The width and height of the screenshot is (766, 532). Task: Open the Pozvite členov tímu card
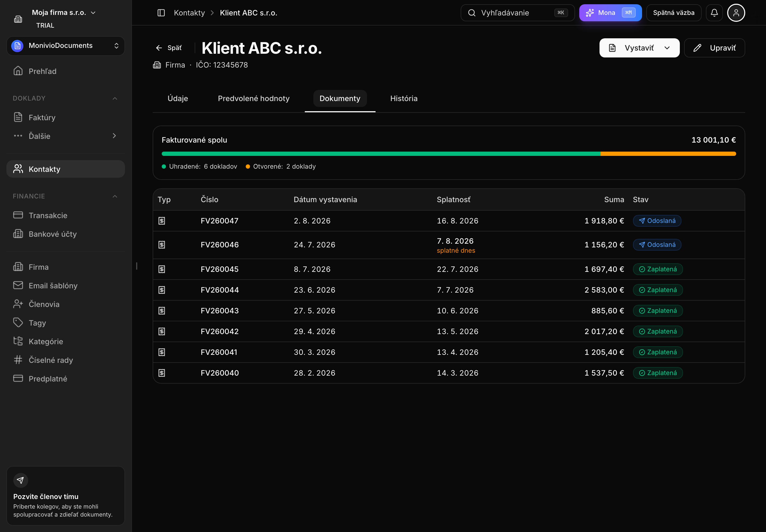(x=66, y=496)
